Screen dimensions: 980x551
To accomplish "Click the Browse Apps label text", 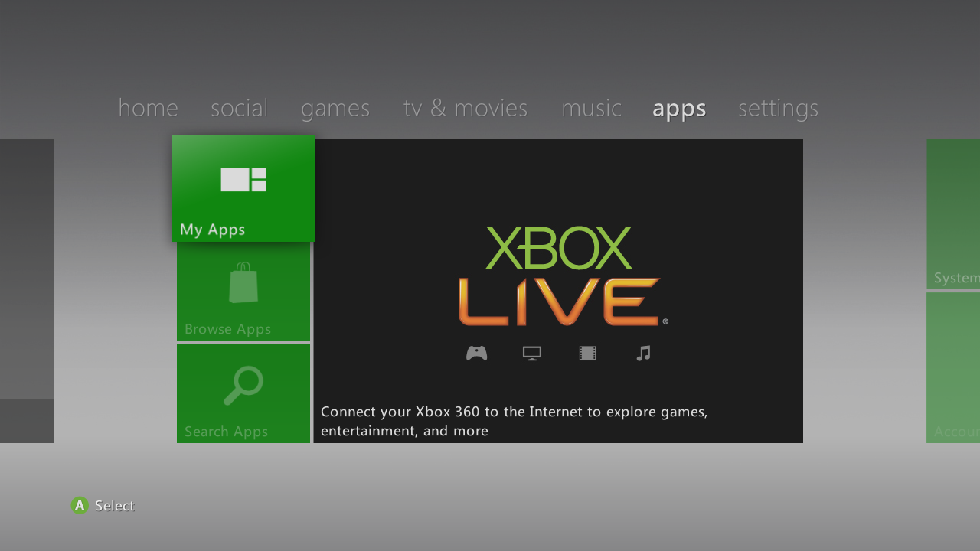I will click(227, 329).
